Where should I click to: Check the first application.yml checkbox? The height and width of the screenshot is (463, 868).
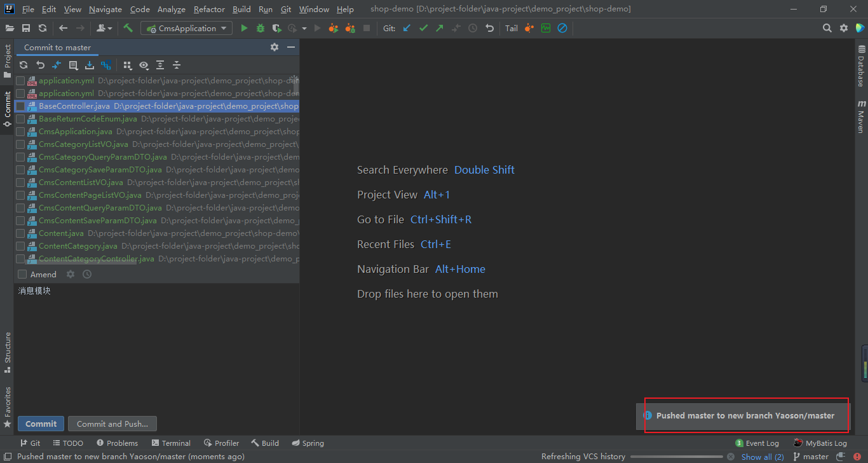click(20, 81)
